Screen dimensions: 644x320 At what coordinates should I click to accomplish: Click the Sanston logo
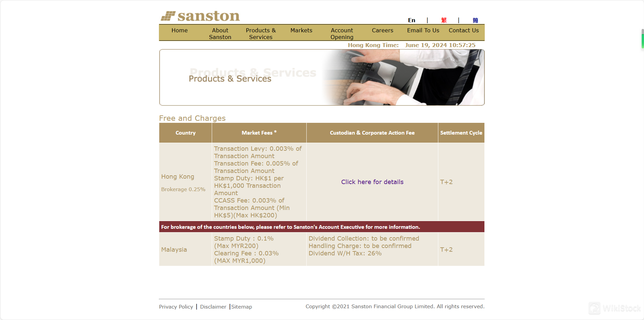200,16
